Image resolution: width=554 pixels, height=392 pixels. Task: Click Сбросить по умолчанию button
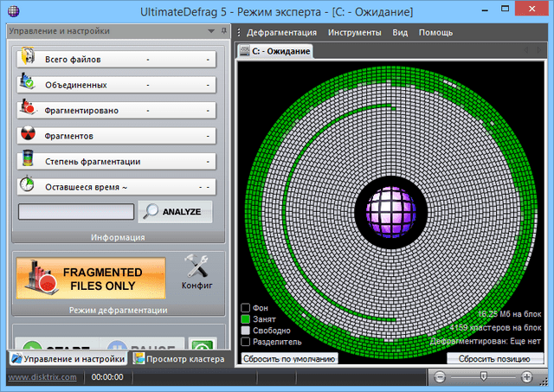coord(288,358)
